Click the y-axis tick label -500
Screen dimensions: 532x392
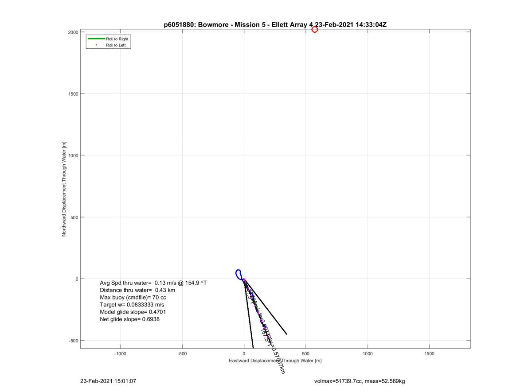pos(73,341)
